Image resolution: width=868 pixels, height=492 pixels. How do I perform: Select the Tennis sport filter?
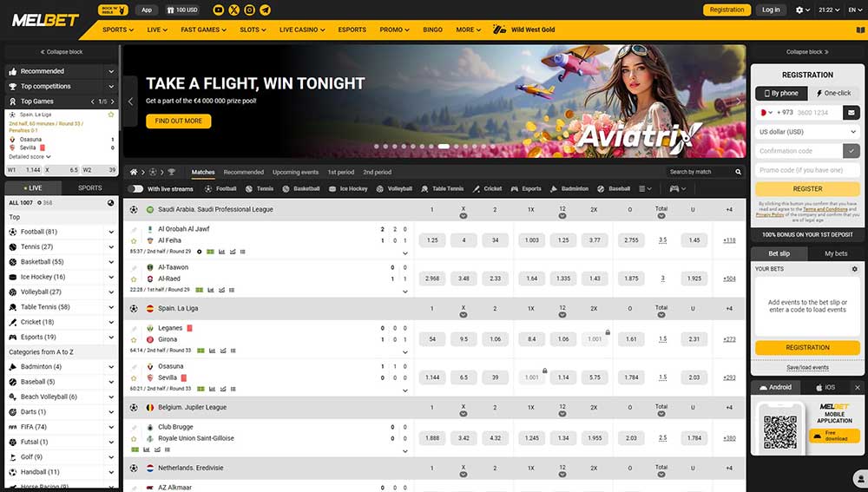(x=260, y=188)
